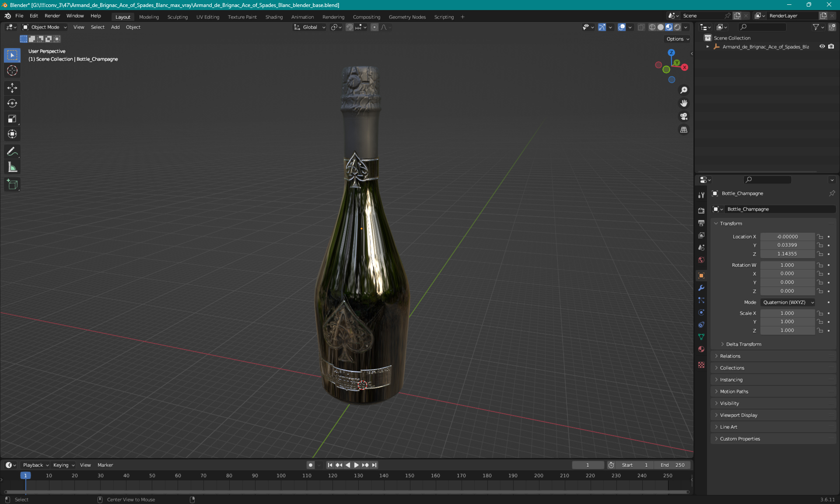Toggle camera view icon
This screenshot has height=504, width=840.
click(684, 116)
